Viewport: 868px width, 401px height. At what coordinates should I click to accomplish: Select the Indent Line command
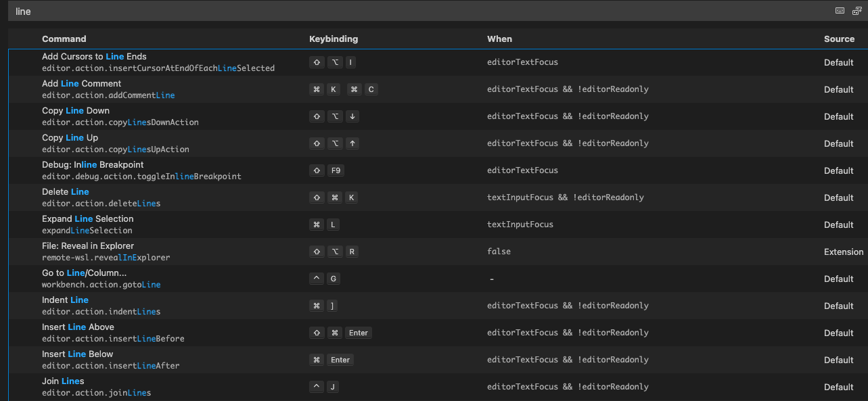(65, 300)
